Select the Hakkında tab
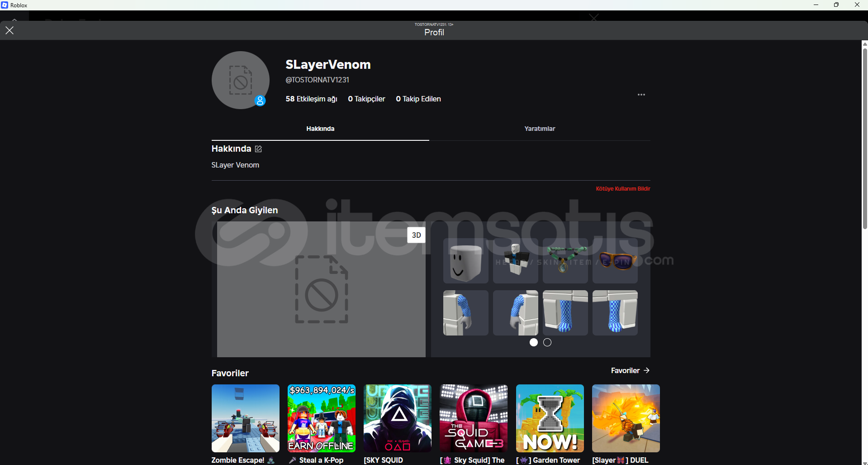Image resolution: width=868 pixels, height=465 pixels. tap(320, 129)
